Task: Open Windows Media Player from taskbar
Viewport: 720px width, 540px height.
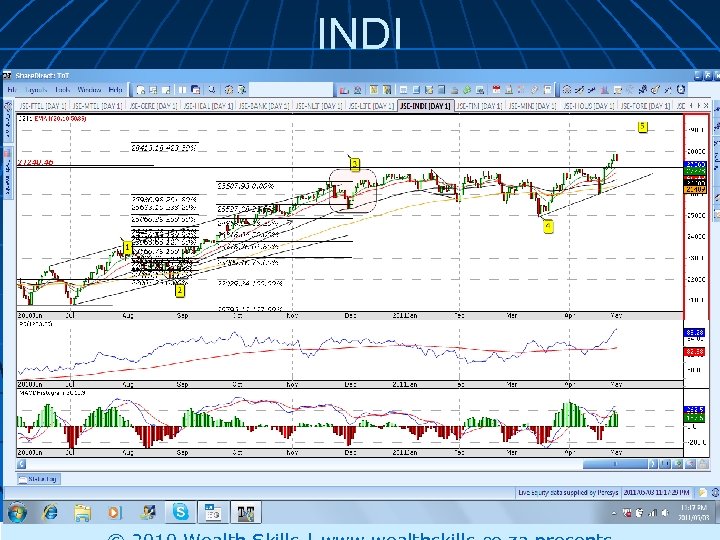Action: pos(115,512)
